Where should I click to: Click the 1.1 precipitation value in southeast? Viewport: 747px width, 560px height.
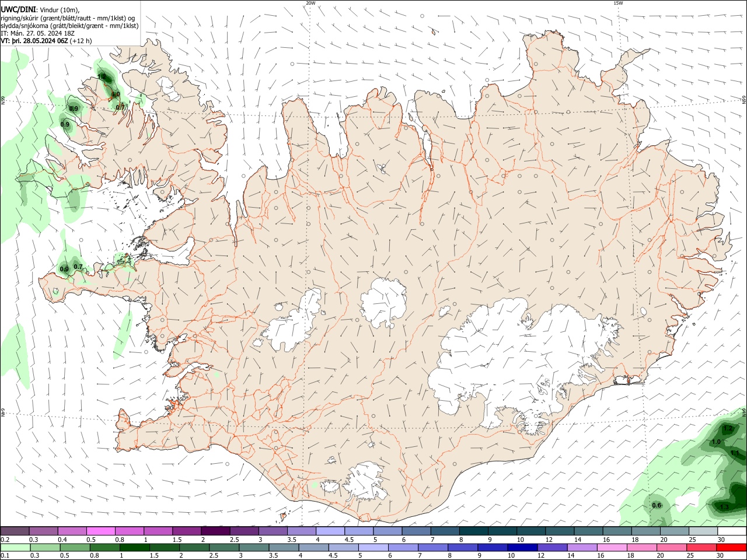[735, 453]
